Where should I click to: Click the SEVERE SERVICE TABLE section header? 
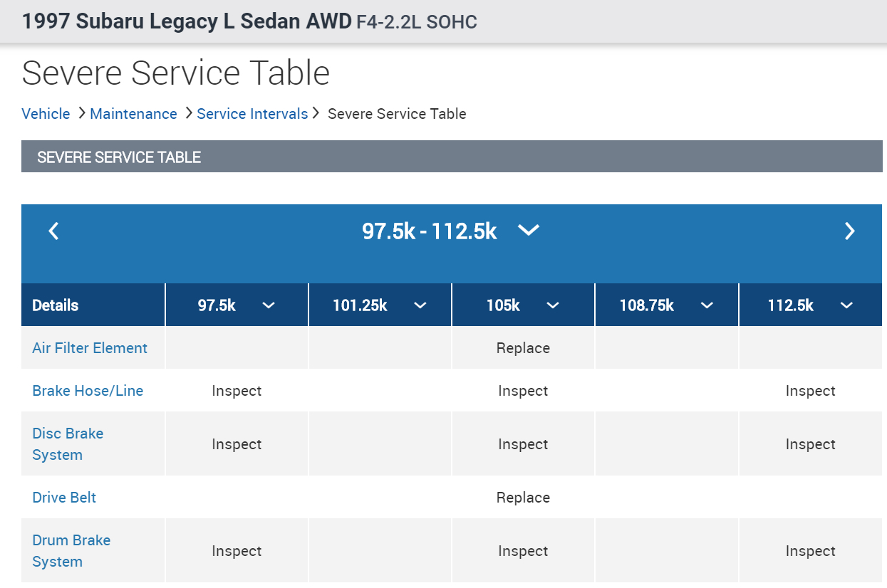(x=119, y=157)
